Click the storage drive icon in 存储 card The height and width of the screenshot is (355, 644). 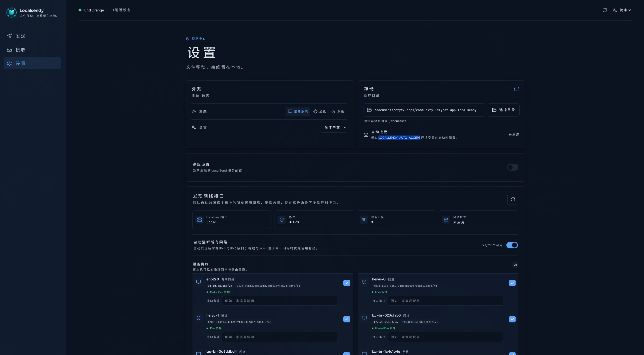tap(517, 89)
